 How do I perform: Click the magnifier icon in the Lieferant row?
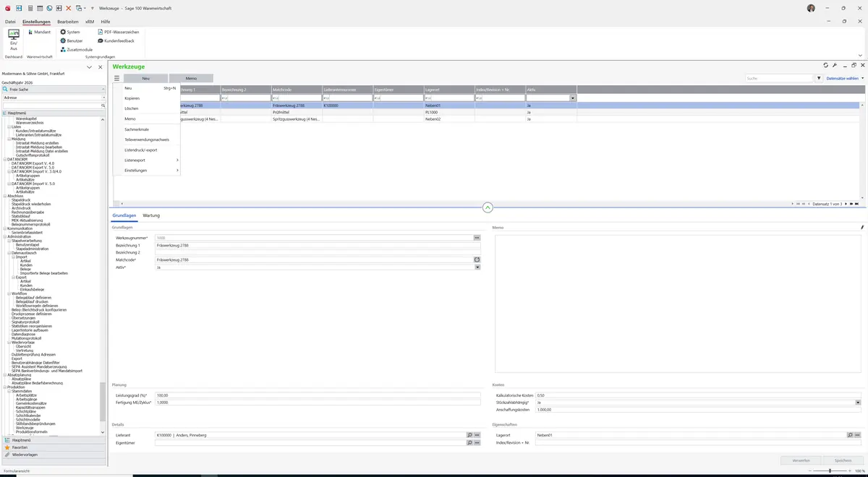click(x=469, y=435)
